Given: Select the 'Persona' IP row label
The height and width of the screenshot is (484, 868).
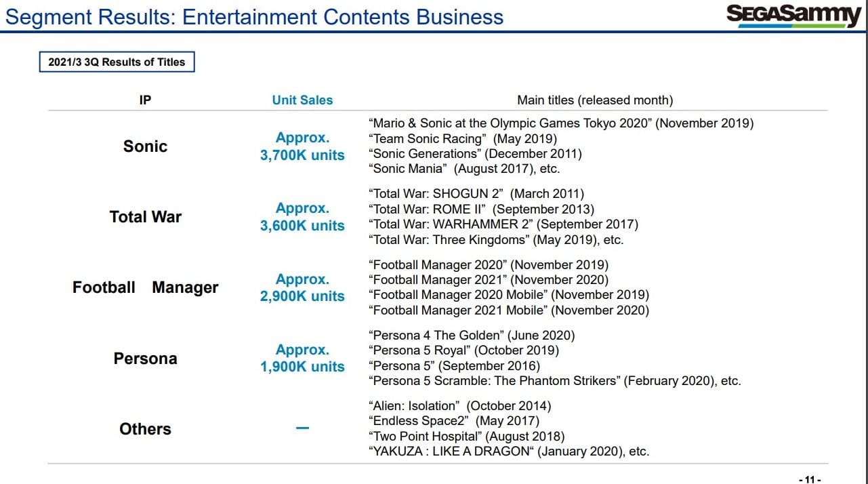Looking at the screenshot, I should [x=146, y=359].
